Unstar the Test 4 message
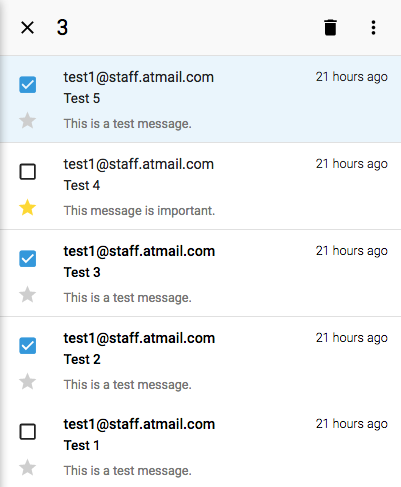This screenshot has height=487, width=401. [x=27, y=207]
